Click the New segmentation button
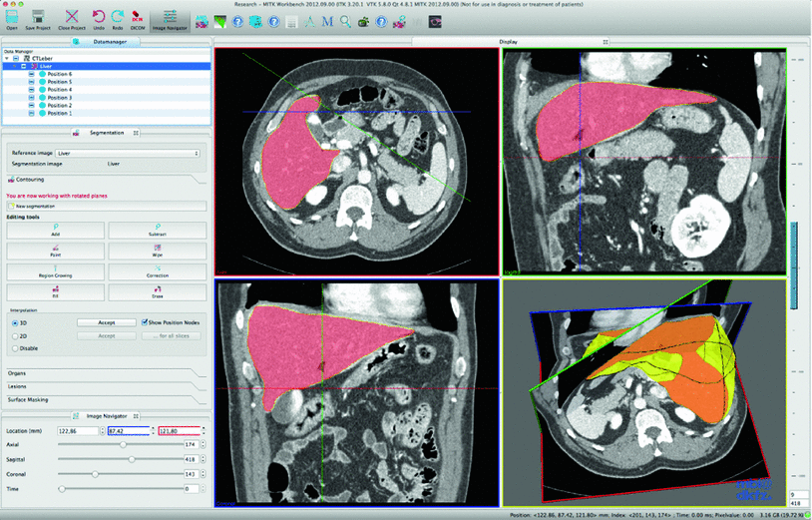 coord(106,207)
